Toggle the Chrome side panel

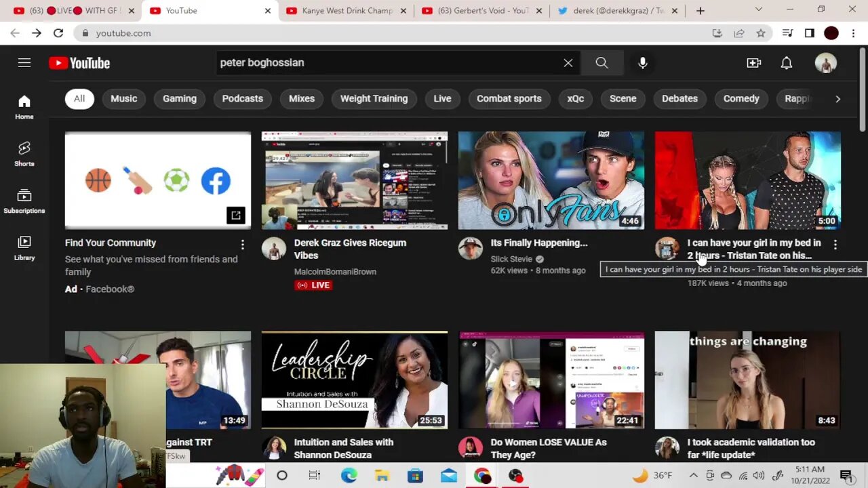tap(809, 33)
